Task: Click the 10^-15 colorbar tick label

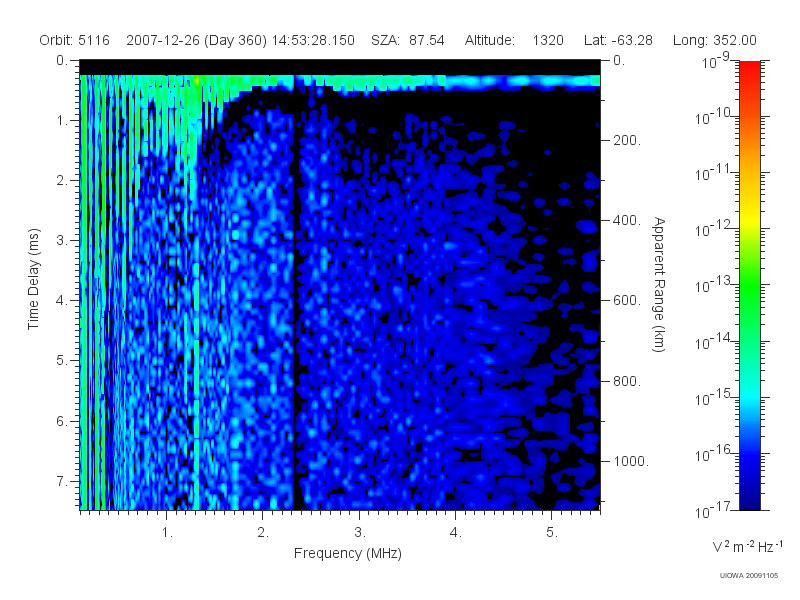Action: pyautogui.click(x=713, y=397)
